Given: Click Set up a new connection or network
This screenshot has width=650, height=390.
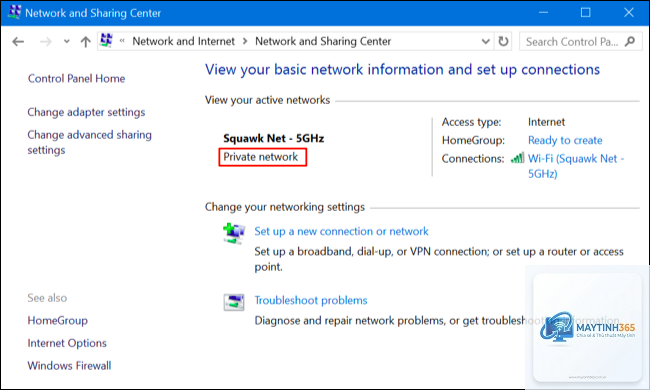Looking at the screenshot, I should click(x=341, y=231).
